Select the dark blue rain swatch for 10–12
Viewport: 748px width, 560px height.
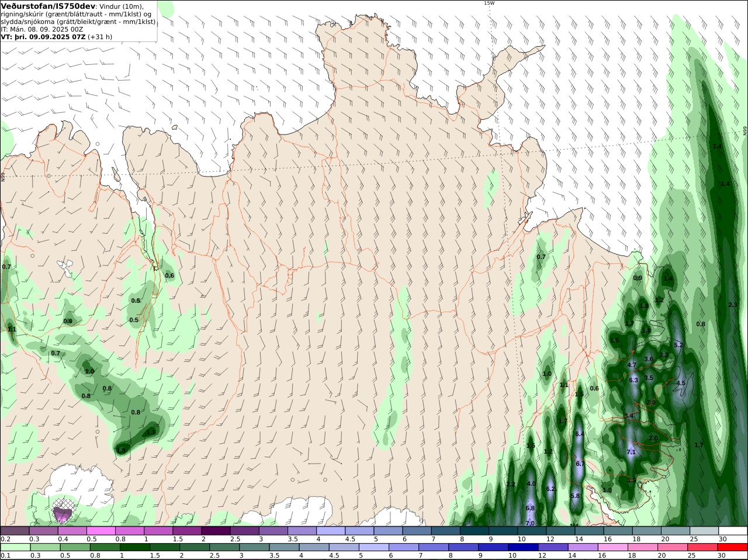[522, 548]
